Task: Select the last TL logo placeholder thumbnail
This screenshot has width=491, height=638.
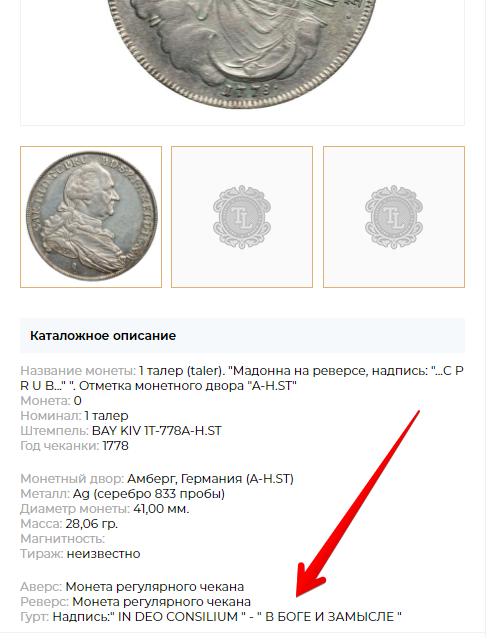Action: tap(394, 217)
